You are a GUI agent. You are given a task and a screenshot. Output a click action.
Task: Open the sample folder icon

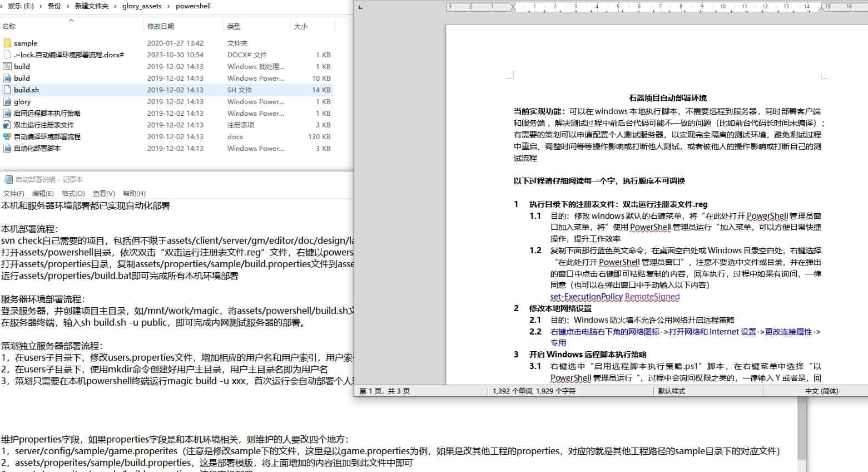(7, 43)
